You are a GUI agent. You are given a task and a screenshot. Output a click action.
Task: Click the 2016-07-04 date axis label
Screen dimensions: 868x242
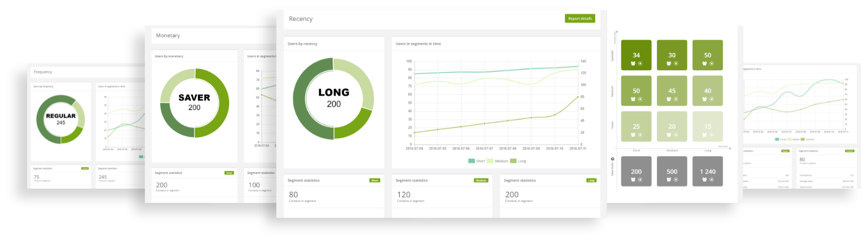tap(414, 148)
